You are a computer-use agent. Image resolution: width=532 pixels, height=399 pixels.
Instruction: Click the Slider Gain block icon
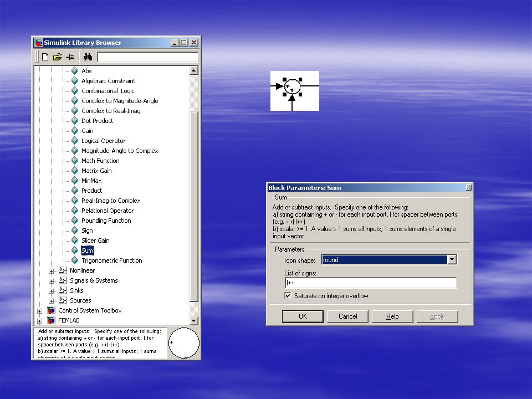pyautogui.click(x=75, y=240)
